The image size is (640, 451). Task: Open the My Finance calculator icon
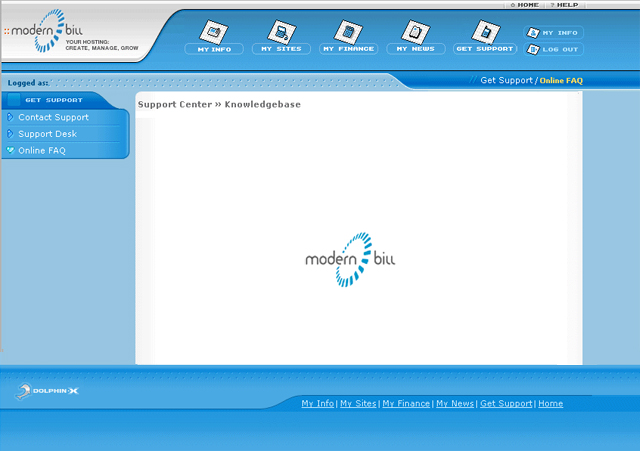[348, 32]
